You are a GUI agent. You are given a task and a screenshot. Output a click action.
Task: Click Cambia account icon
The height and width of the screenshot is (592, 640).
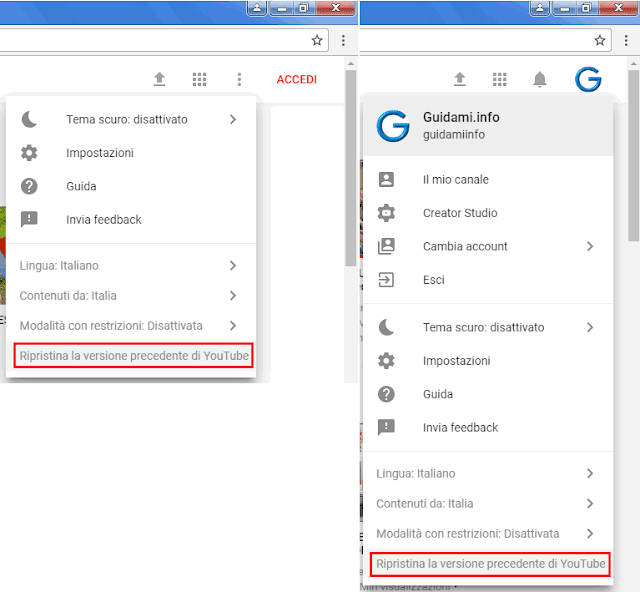386,246
